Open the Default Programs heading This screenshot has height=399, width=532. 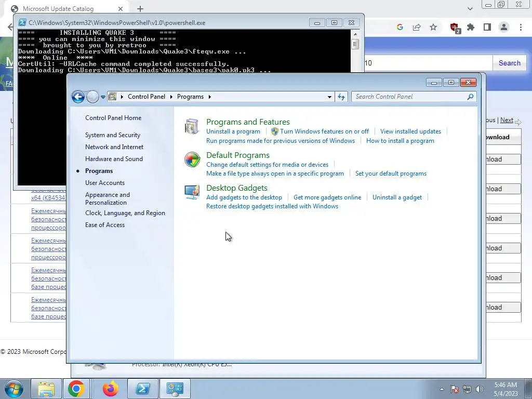tap(238, 155)
